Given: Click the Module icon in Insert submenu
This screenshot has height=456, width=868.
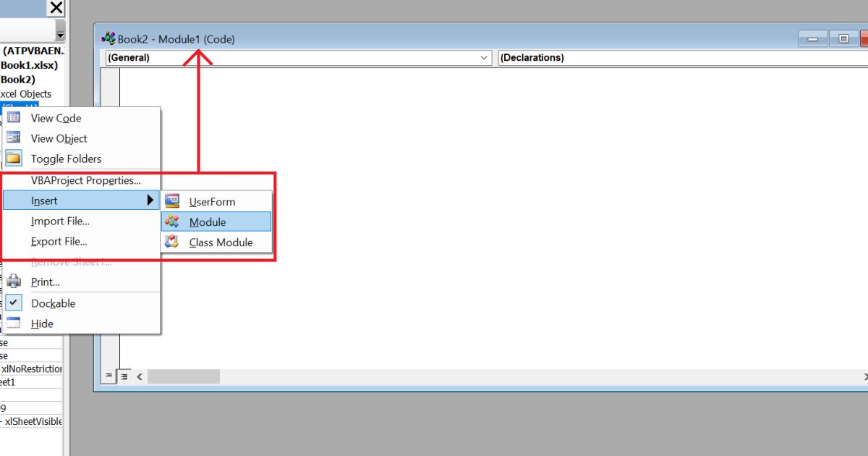Looking at the screenshot, I should 173,221.
